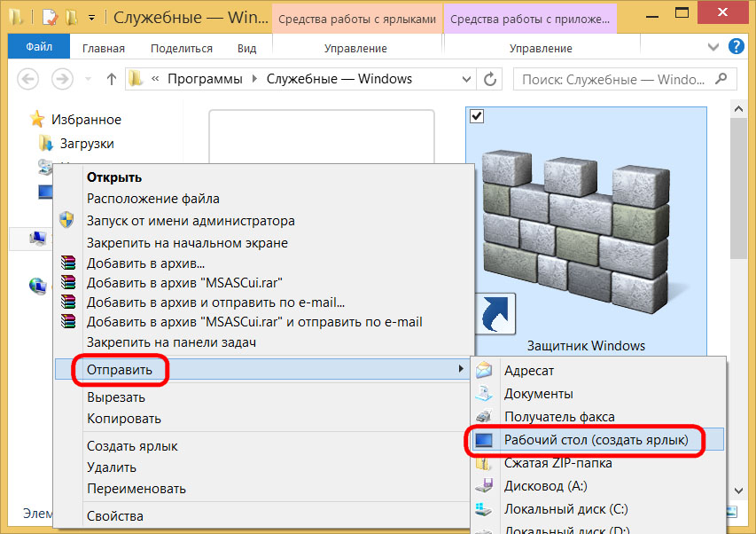Choose Закрепить на панели задач
Viewport: 756px width, 534px height.
[262, 342]
